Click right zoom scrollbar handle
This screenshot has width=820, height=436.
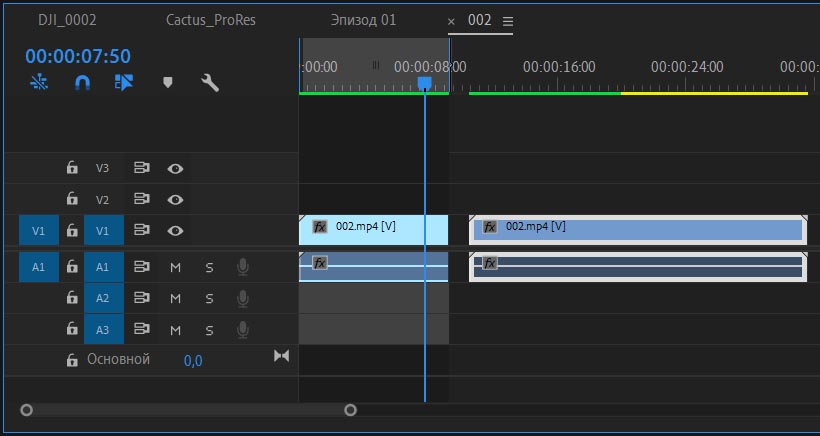(x=350, y=410)
